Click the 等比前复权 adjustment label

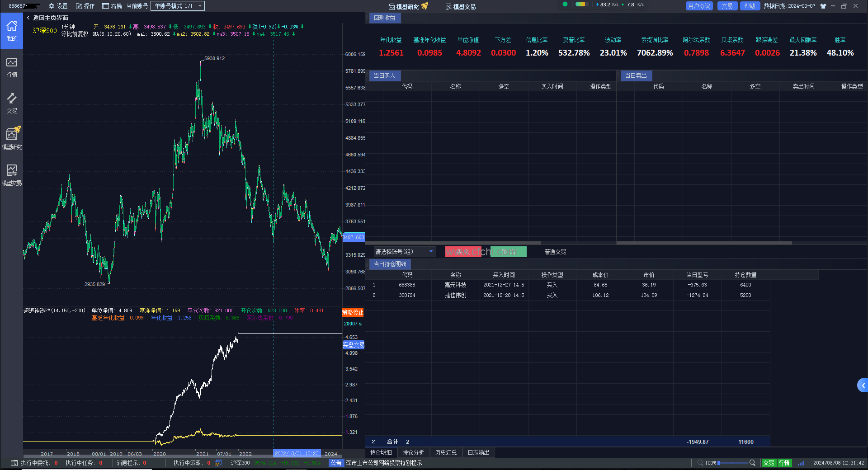click(x=75, y=34)
